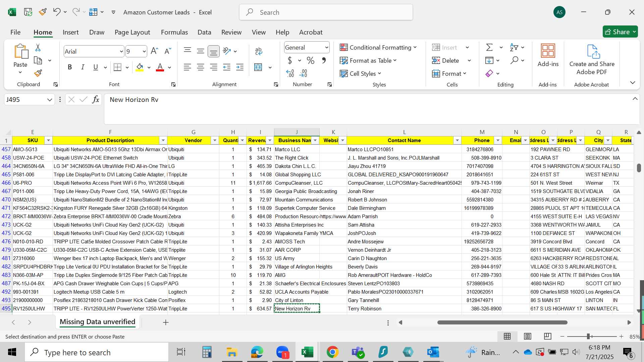
Task: Click the zoom slider handle
Action: click(588, 336)
